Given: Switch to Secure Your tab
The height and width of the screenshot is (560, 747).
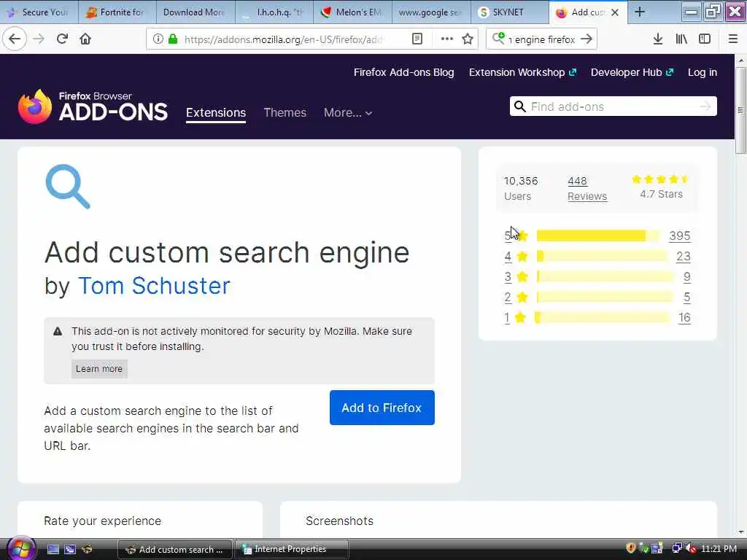Looking at the screenshot, I should 39,12.
